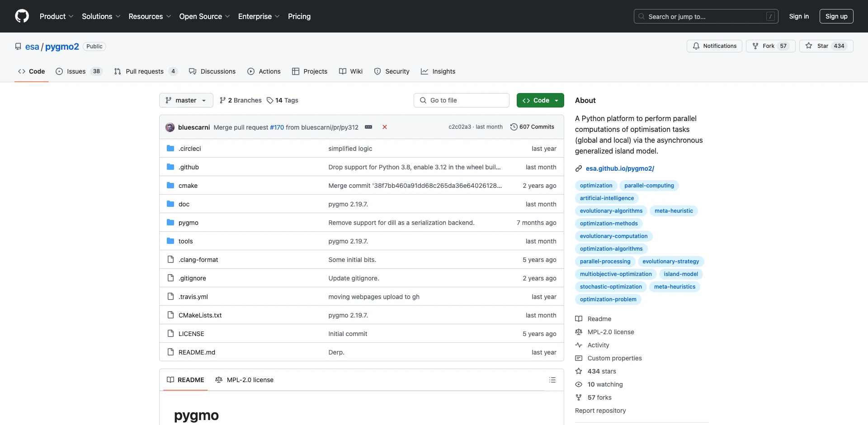Click the commits history clock icon

pyautogui.click(x=514, y=127)
